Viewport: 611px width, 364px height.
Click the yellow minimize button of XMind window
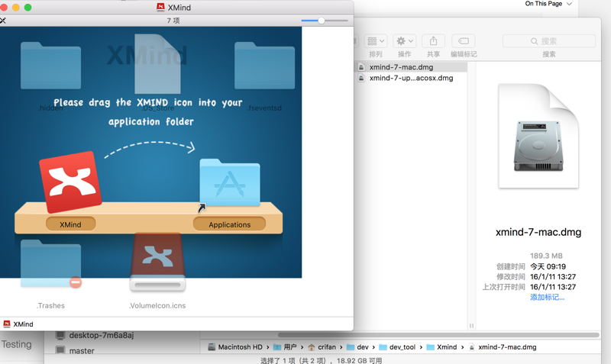point(16,8)
